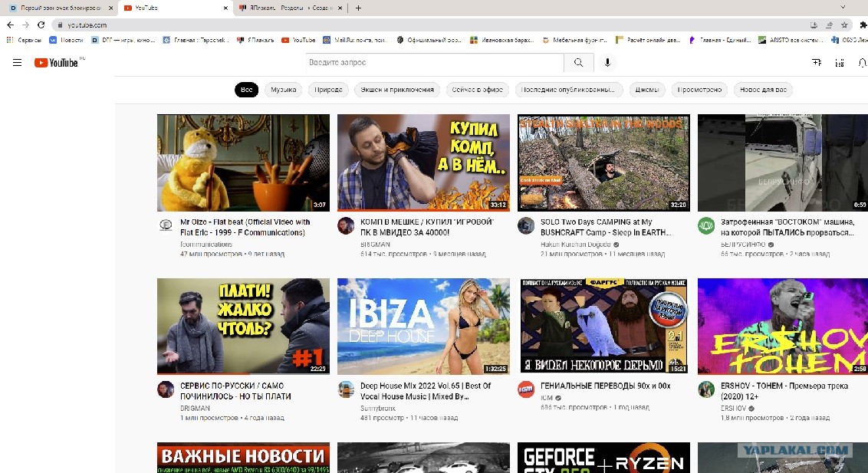Open the Затрофеенная ВОСТОКОМ машина title
This screenshot has width=868, height=473.
787,228
